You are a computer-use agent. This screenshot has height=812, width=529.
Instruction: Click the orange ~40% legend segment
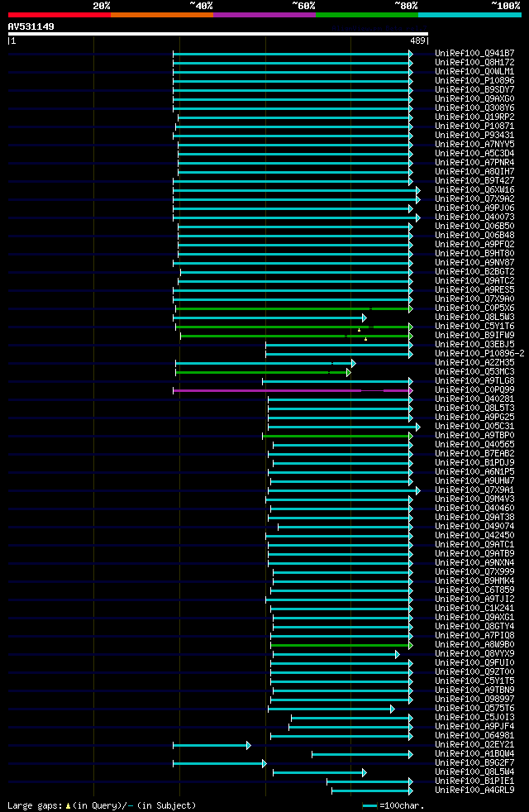click(161, 15)
